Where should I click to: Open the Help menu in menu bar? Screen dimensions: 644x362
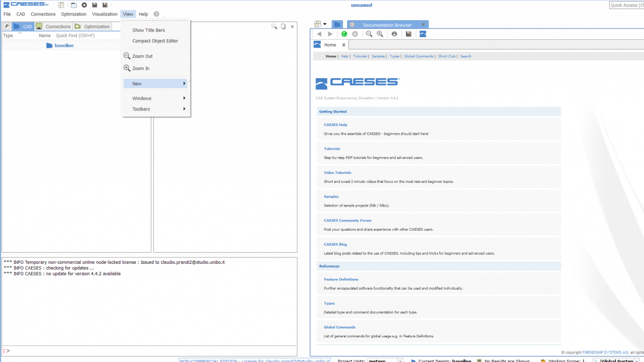pyautogui.click(x=143, y=14)
